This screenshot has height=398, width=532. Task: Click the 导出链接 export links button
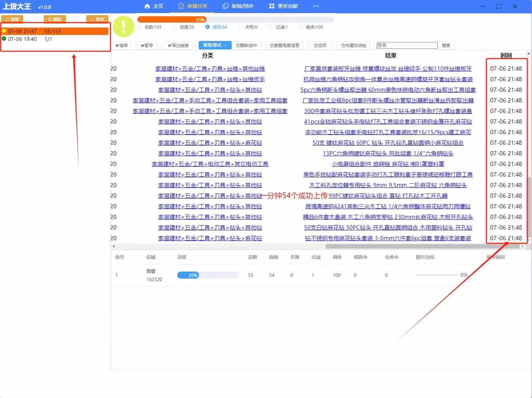(x=178, y=45)
